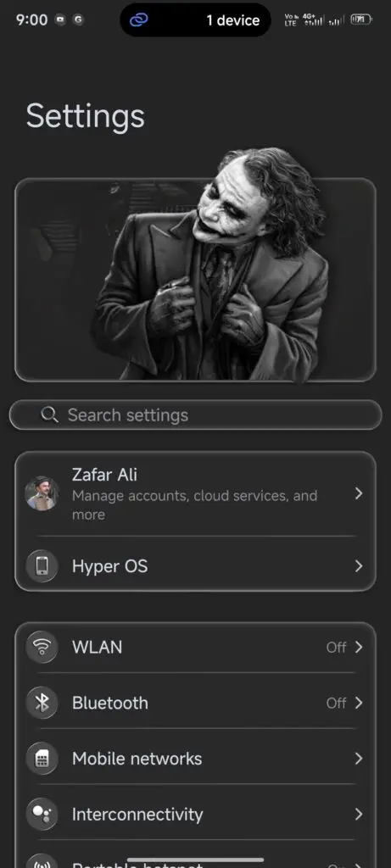391x868 pixels.
Task: Expand the Mobile networks chevron arrow
Action: [x=359, y=759]
